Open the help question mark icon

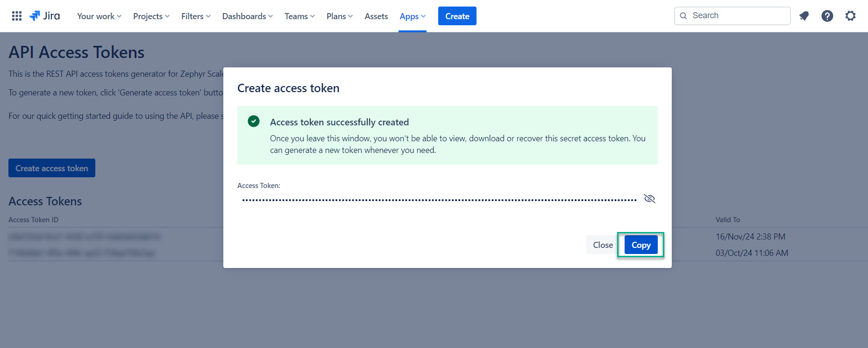pyautogui.click(x=827, y=16)
